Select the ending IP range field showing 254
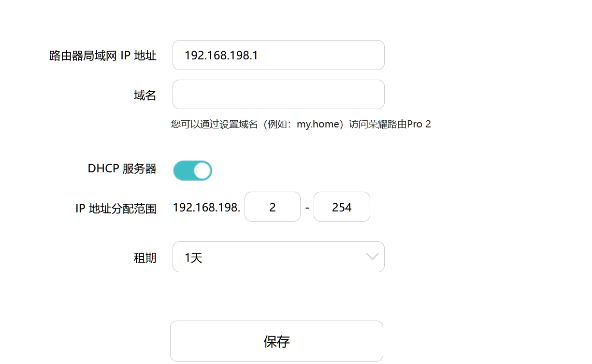592x364 pixels. click(x=342, y=207)
